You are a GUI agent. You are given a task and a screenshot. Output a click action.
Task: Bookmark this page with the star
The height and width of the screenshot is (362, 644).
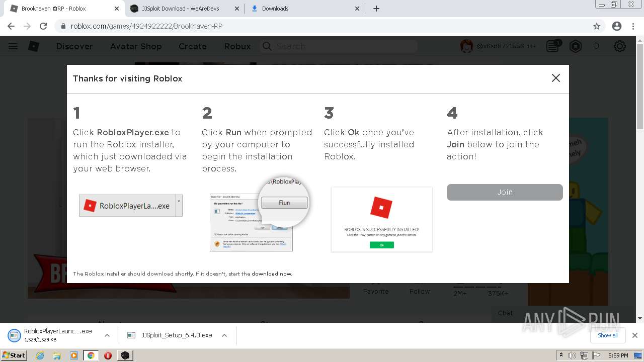coord(597,26)
